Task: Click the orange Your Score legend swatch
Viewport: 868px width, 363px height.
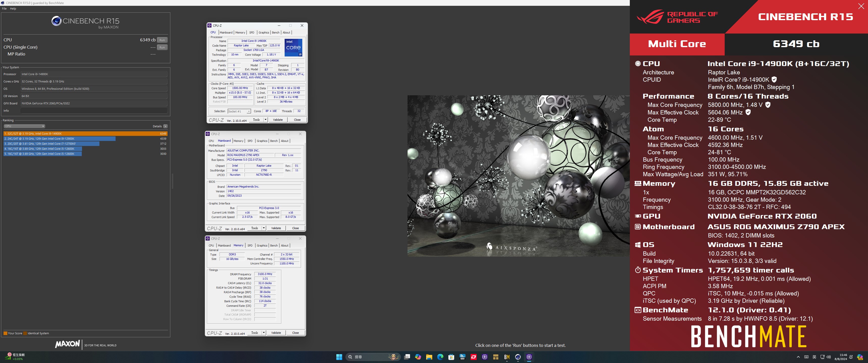Action: (5, 333)
